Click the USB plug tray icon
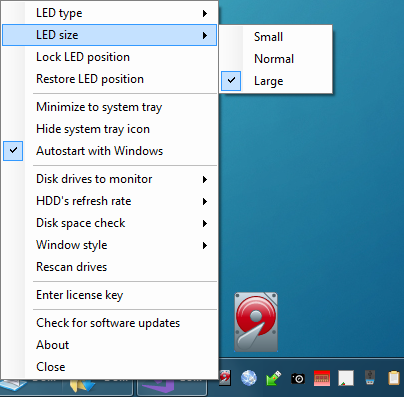This screenshot has width=404, height=397. tap(370, 377)
